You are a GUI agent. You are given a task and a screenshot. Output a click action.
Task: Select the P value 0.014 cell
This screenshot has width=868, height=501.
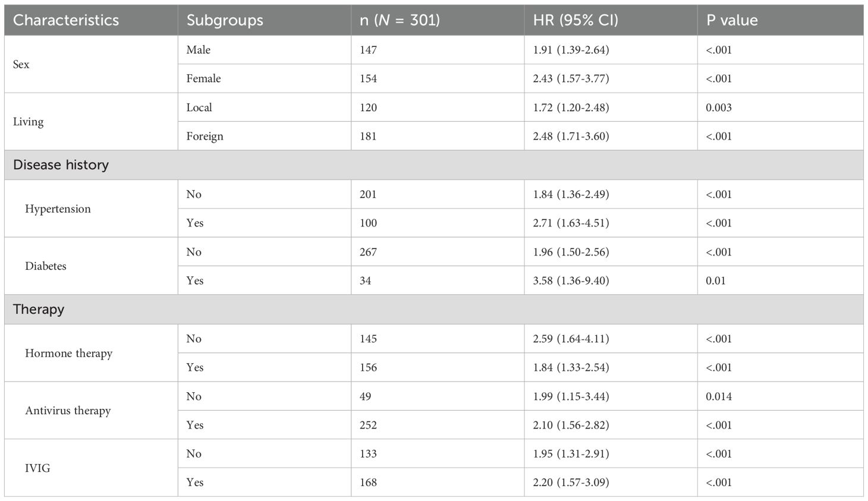(x=719, y=396)
